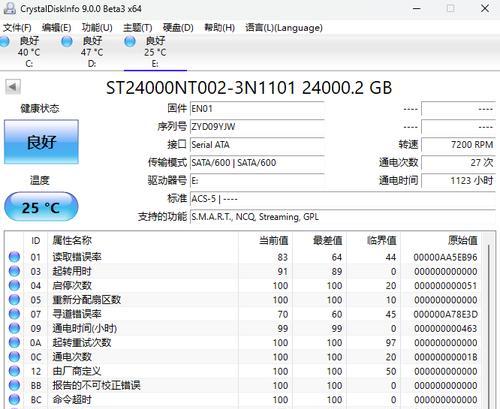Open the 帮助(H) menu
The width and height of the screenshot is (500, 409).
(x=219, y=28)
